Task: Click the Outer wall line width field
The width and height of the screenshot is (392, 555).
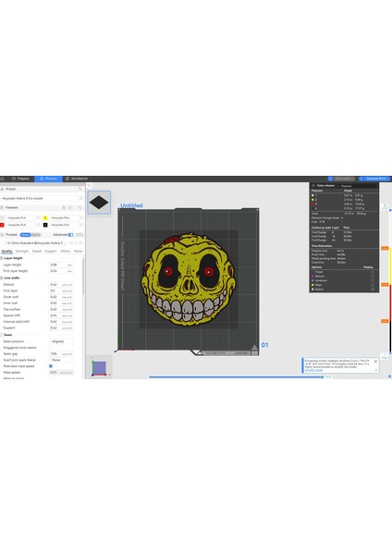Action: click(x=61, y=297)
